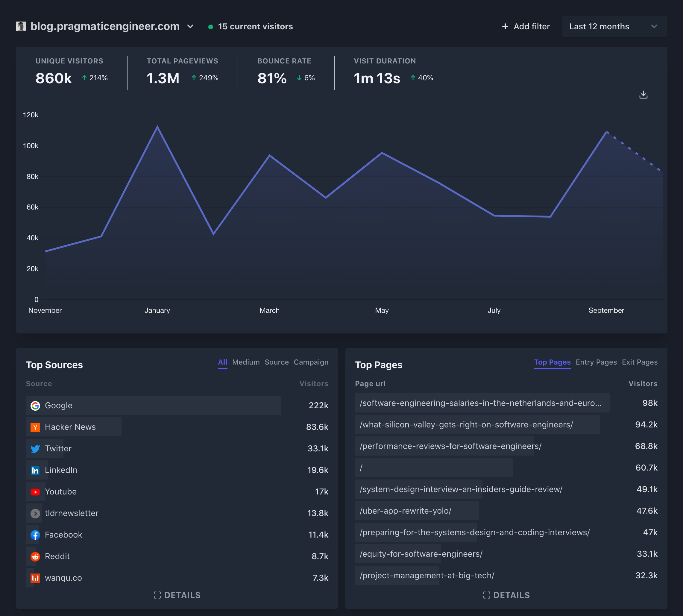Click the site favicon avatar
Image resolution: width=683 pixels, height=616 pixels.
(x=21, y=26)
